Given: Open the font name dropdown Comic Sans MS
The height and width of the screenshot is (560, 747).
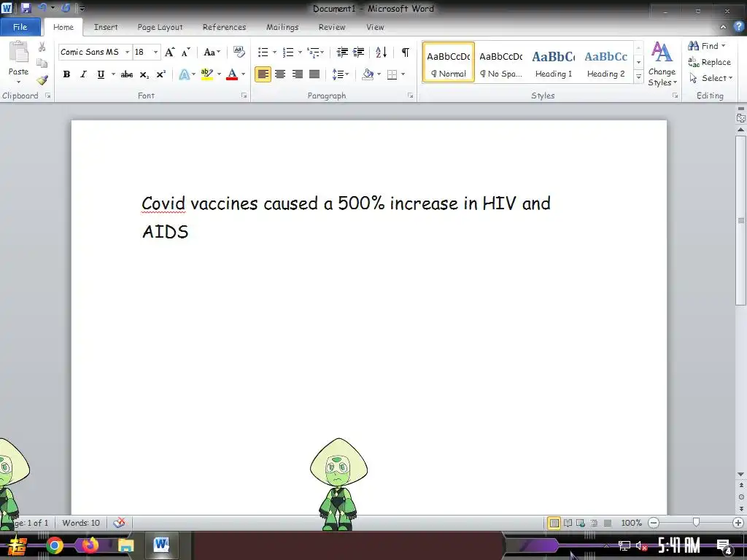Looking at the screenshot, I should coord(127,52).
